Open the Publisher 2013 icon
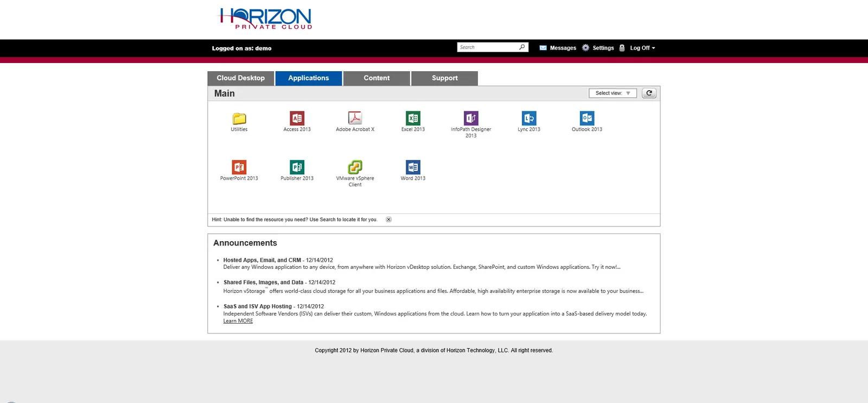868x403 pixels. point(297,167)
